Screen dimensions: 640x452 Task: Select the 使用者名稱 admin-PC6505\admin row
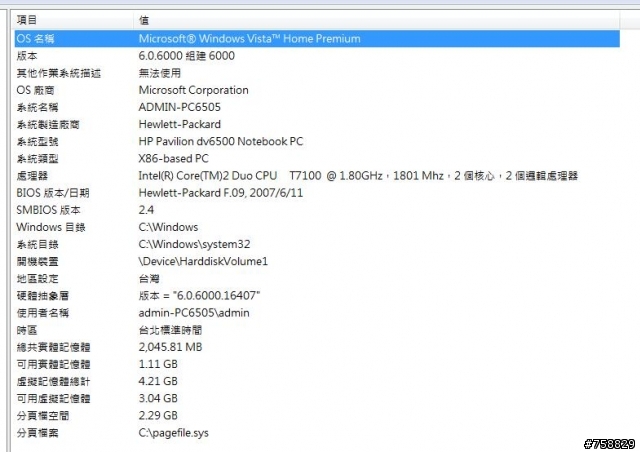click(x=317, y=313)
